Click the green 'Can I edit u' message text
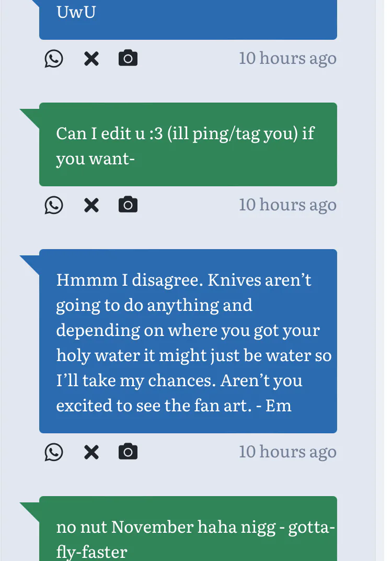392x561 pixels. tap(185, 145)
